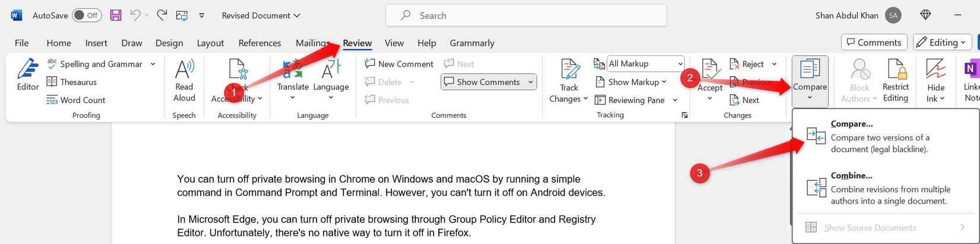Open Shan Abdul Khan account avatar

coord(893,15)
